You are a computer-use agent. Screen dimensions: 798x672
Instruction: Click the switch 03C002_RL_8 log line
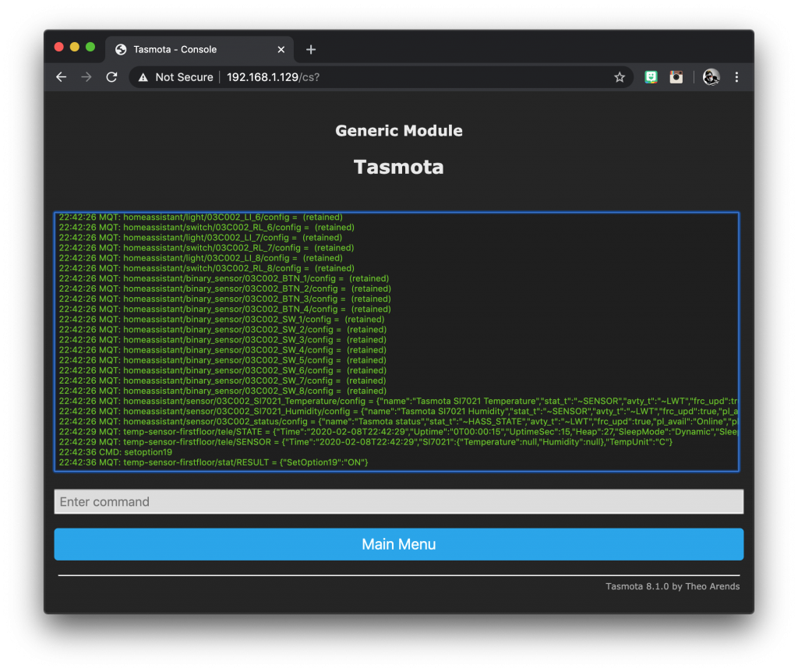coord(207,268)
